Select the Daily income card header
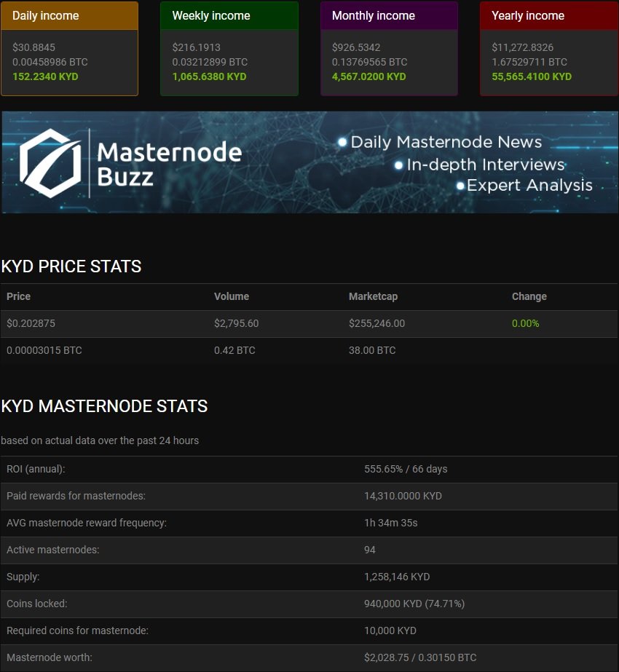 coord(69,16)
